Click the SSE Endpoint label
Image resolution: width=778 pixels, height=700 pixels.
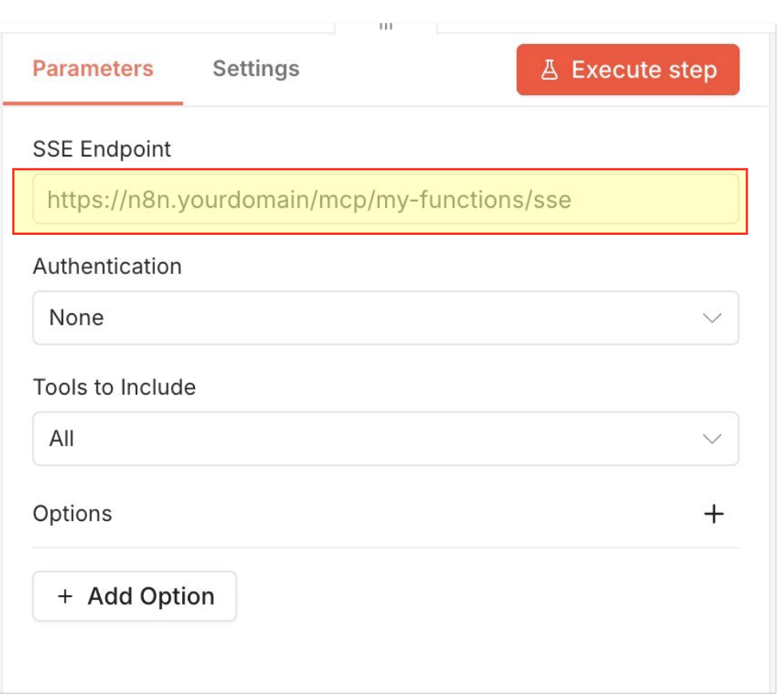(x=101, y=149)
